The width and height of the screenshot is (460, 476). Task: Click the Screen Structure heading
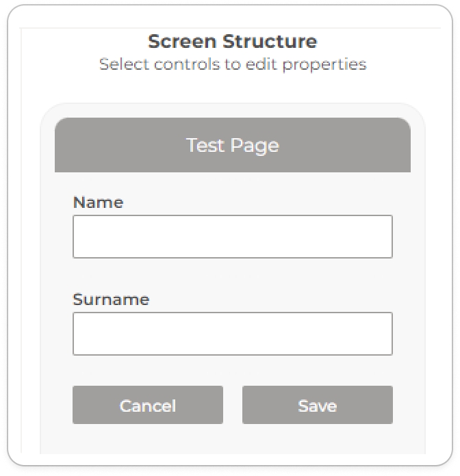pos(232,42)
